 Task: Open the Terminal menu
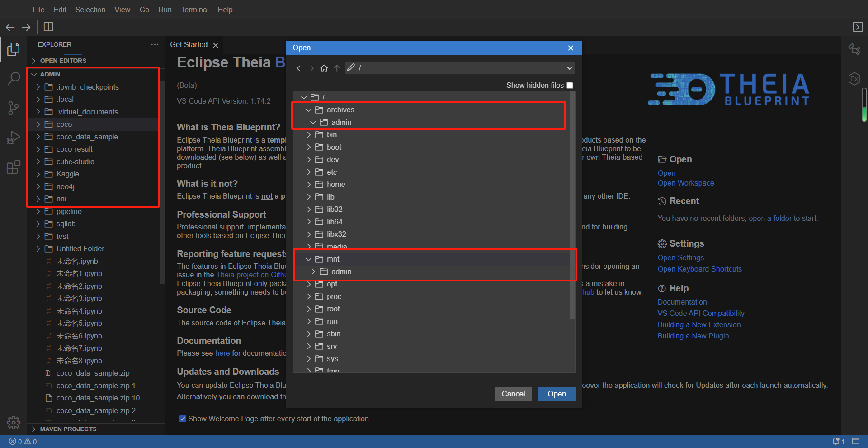[x=194, y=10]
